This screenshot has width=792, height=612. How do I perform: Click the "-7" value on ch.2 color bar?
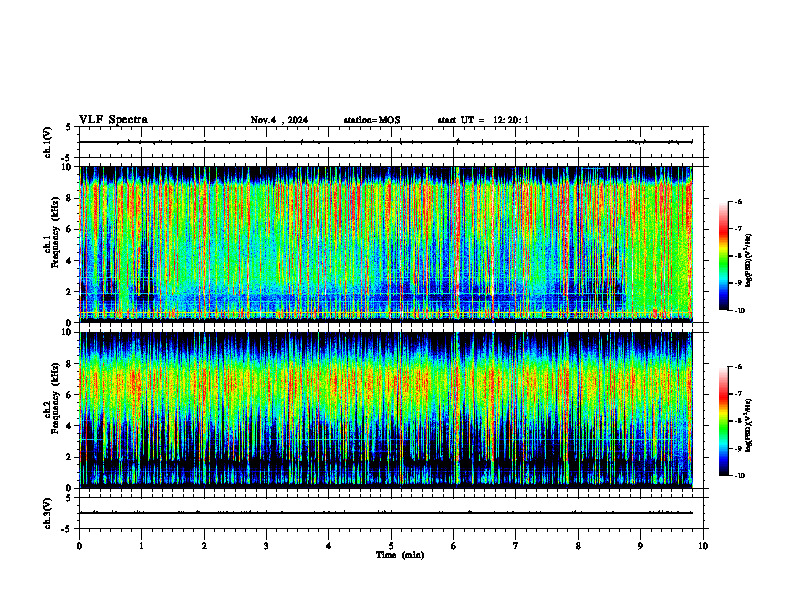coord(738,394)
